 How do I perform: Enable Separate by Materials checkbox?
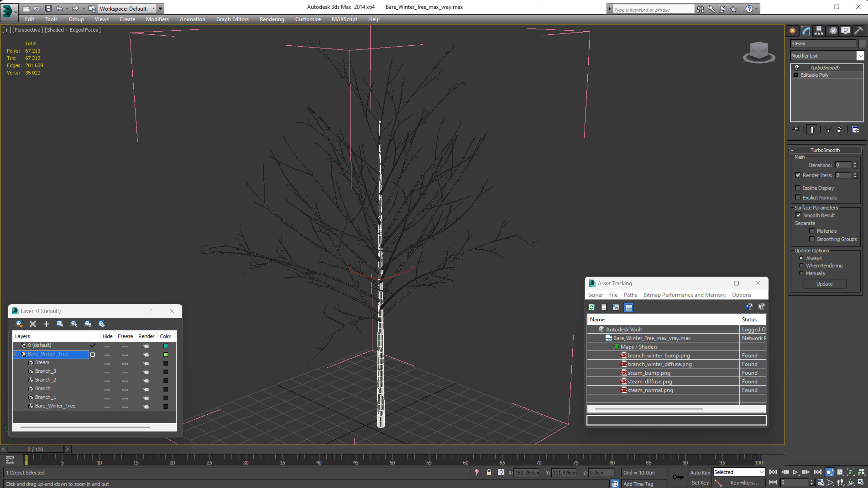[x=812, y=231]
